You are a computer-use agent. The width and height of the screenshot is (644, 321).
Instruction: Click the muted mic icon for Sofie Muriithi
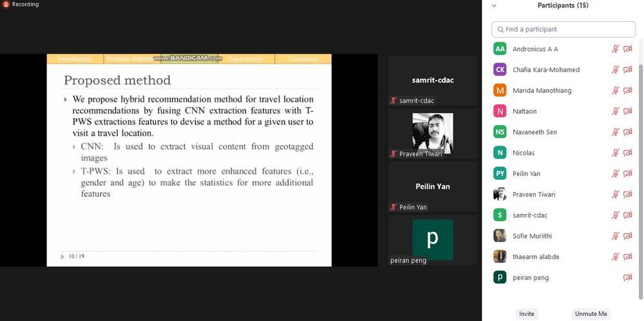[616, 236]
